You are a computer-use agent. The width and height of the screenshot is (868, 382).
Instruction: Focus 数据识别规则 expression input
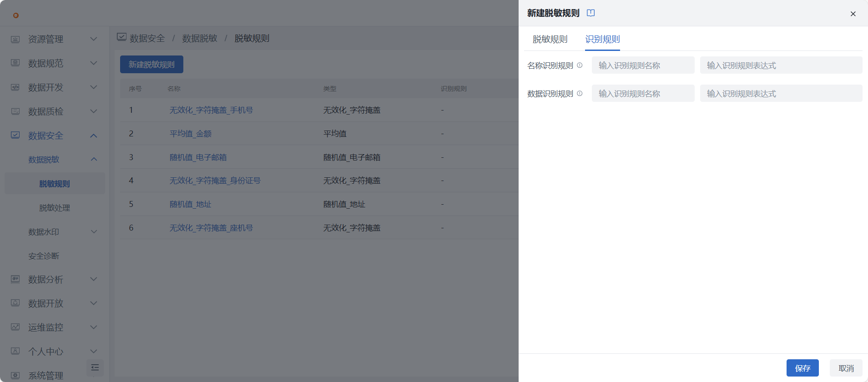pyautogui.click(x=781, y=93)
